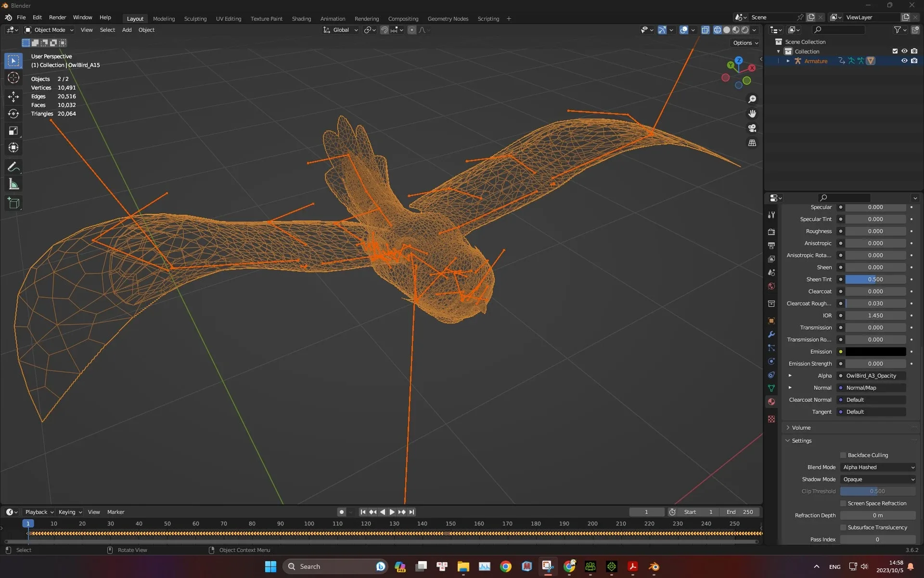Open the Outliner filter dropdown
The width and height of the screenshot is (924, 578).
click(x=900, y=30)
